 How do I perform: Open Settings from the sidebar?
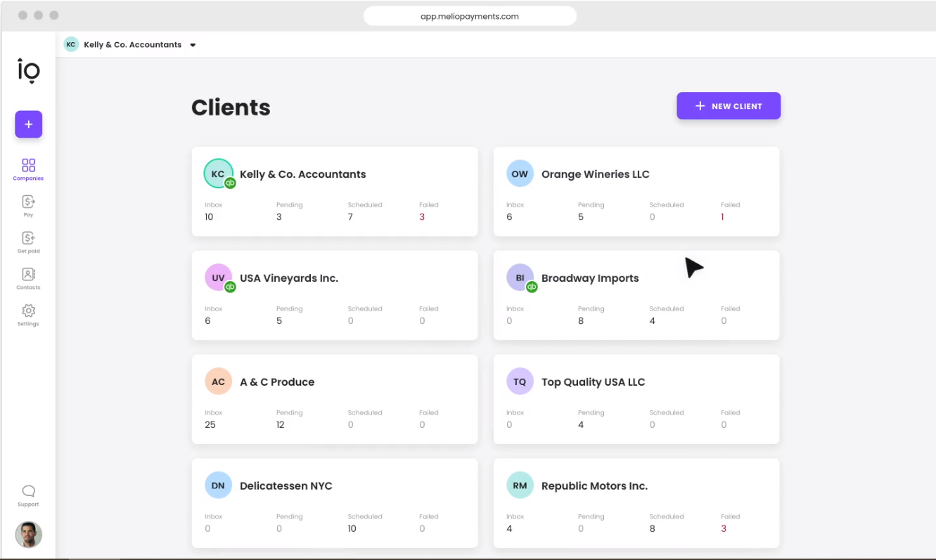pos(28,315)
